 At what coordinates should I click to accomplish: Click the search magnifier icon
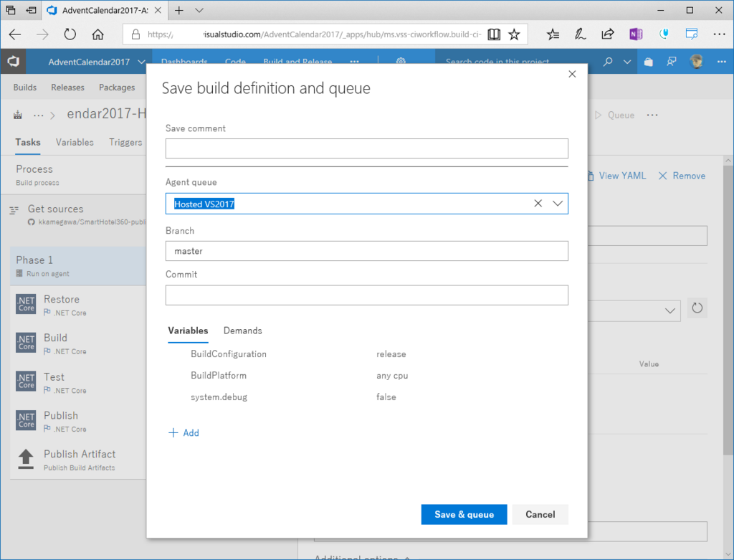(x=608, y=62)
